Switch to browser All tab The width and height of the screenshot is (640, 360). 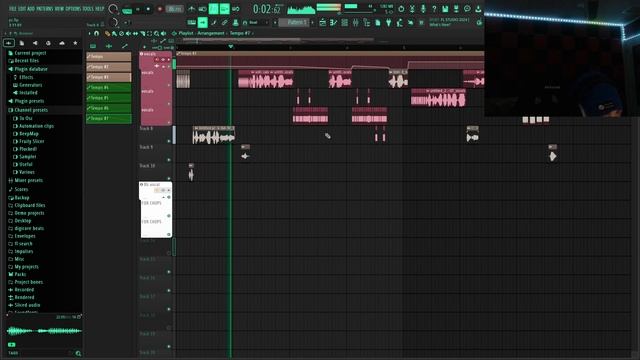click(x=9, y=43)
